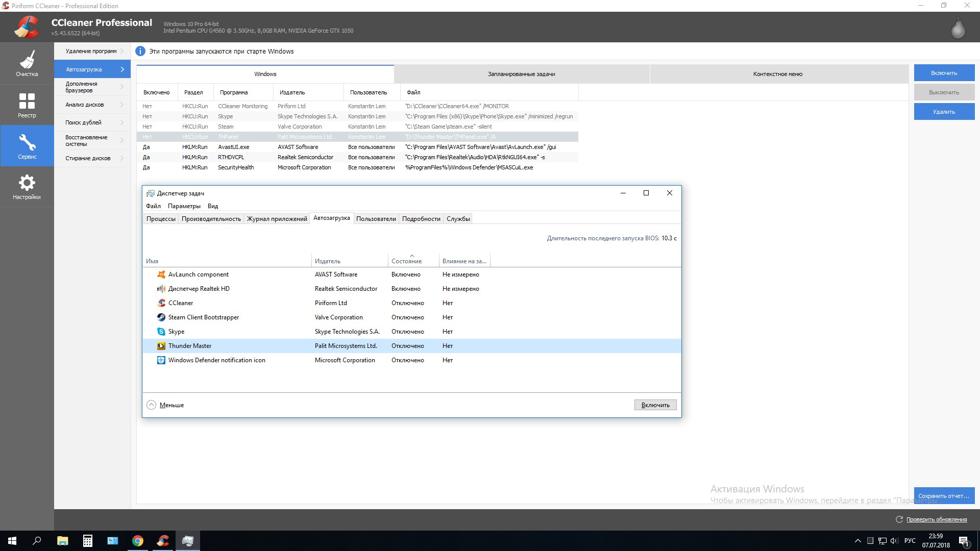Open Файл menu in Task Manager
This screenshot has height=551, width=980.
[x=153, y=206]
